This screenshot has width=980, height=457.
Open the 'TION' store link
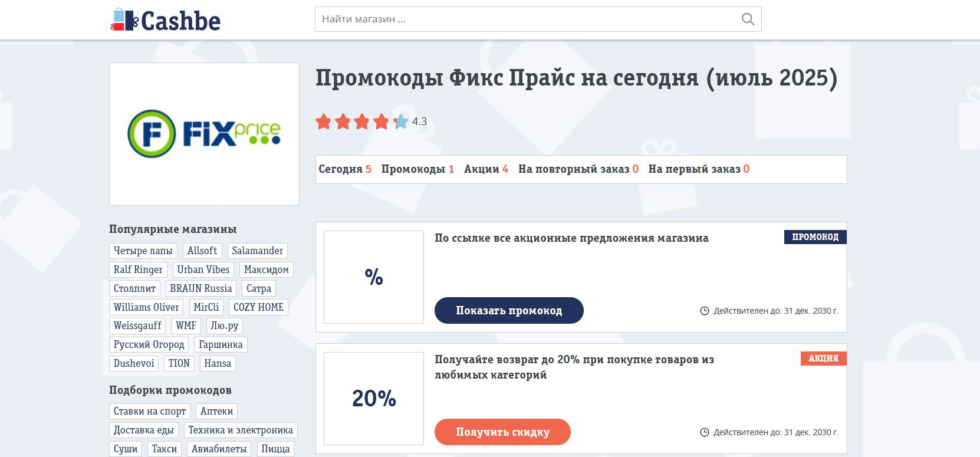click(x=179, y=363)
